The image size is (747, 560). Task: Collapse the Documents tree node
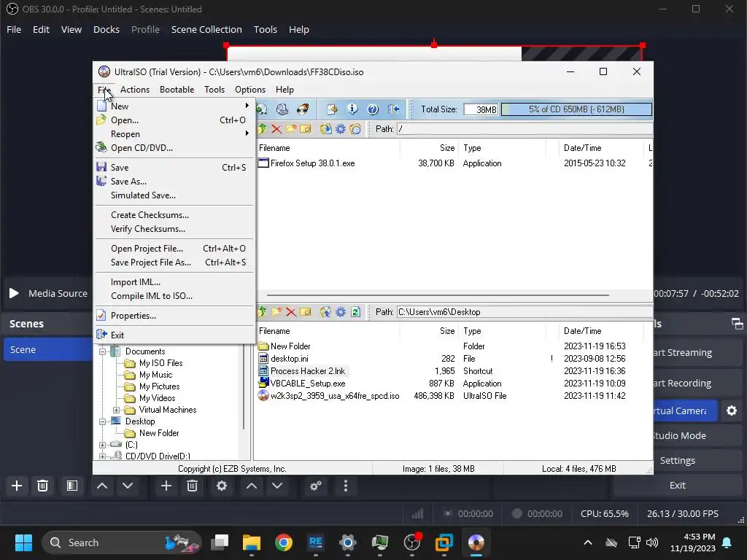102,352
